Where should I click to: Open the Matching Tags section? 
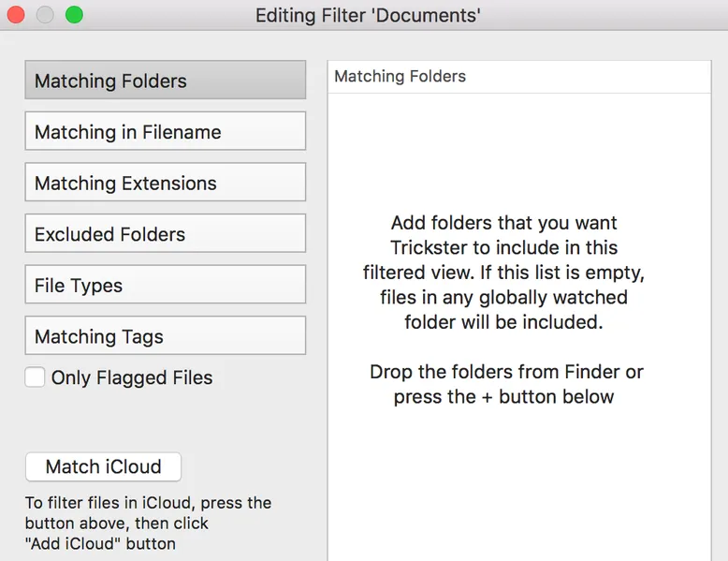click(x=166, y=335)
